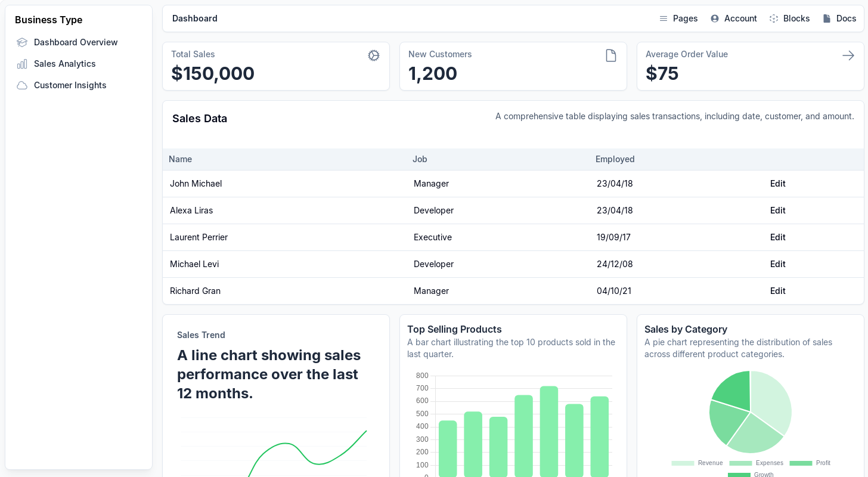
Task: Toggle the Expenses legend item in pie chart
Action: [x=756, y=463]
